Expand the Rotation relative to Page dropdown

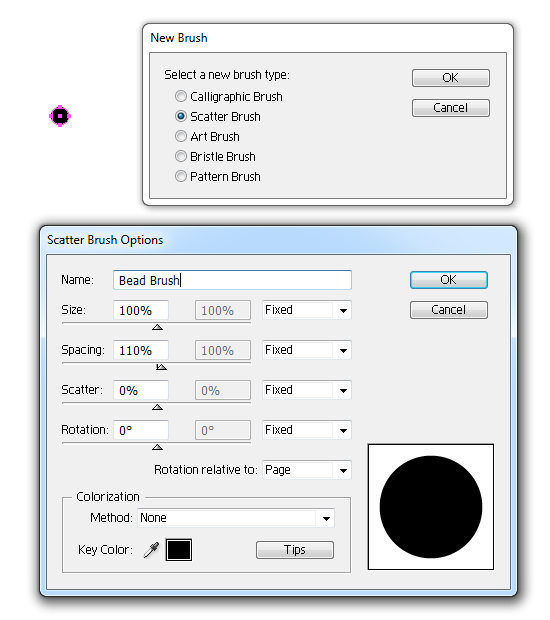(x=307, y=470)
